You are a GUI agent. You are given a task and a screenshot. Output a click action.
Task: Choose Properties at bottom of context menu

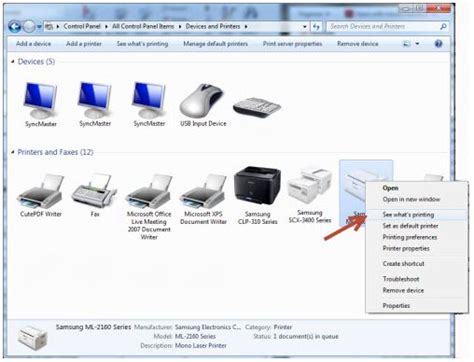[x=396, y=306]
